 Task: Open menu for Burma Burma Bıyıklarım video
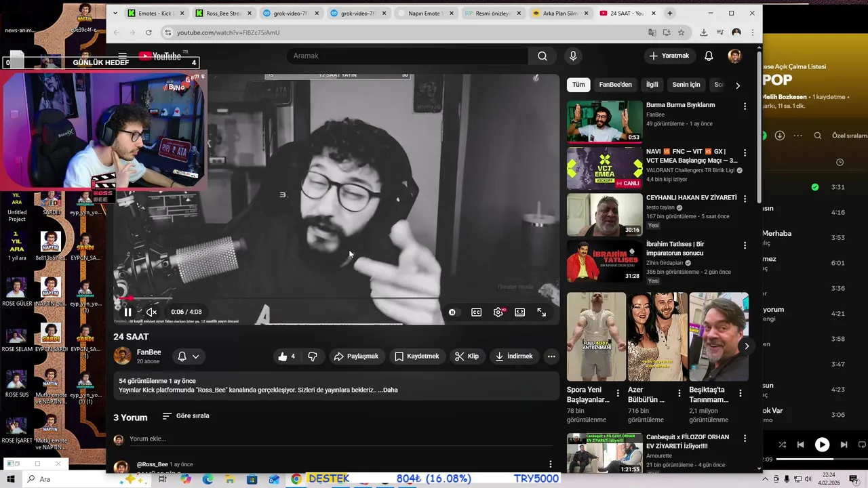pyautogui.click(x=745, y=107)
